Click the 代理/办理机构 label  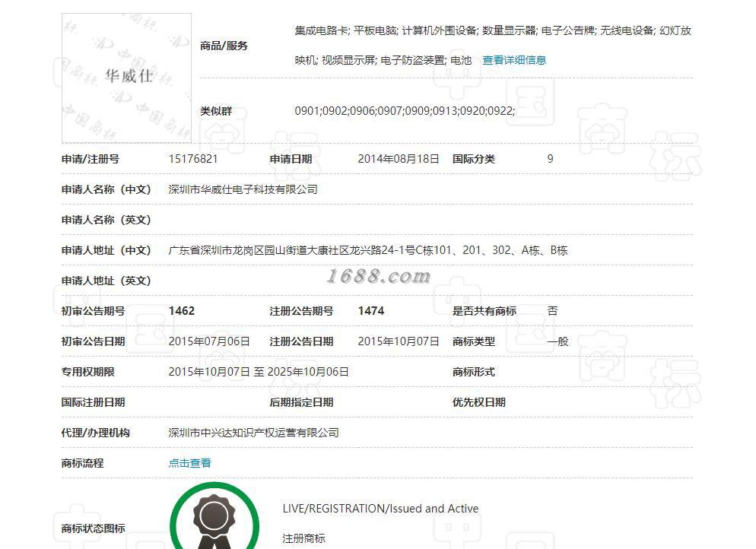coord(96,433)
